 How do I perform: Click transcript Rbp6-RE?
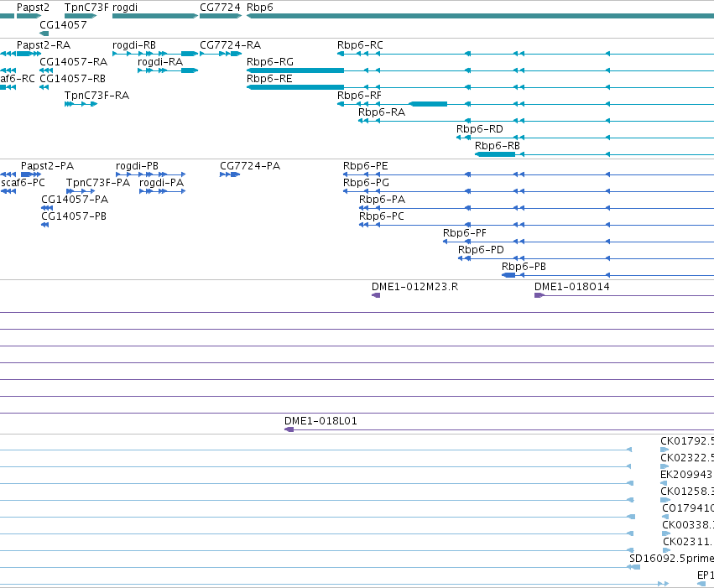click(269, 79)
